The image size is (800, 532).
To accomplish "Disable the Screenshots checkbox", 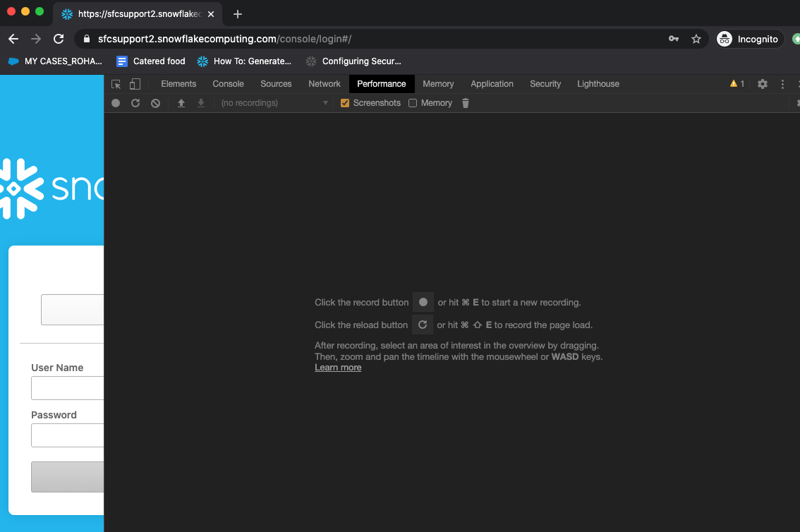I will 344,102.
